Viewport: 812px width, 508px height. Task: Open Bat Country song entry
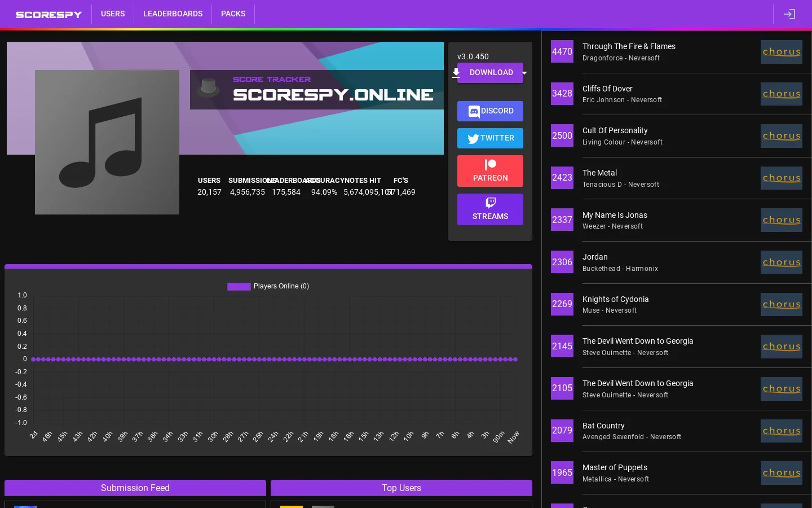603,426
